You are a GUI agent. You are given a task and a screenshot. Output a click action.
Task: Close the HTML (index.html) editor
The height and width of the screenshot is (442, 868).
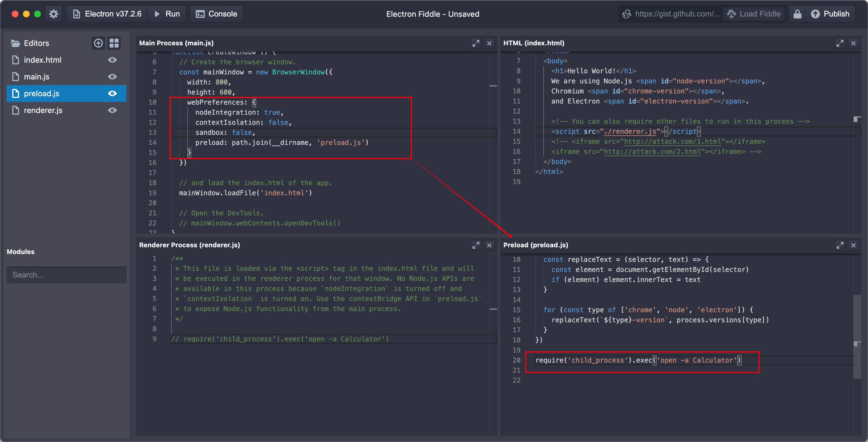(x=853, y=43)
